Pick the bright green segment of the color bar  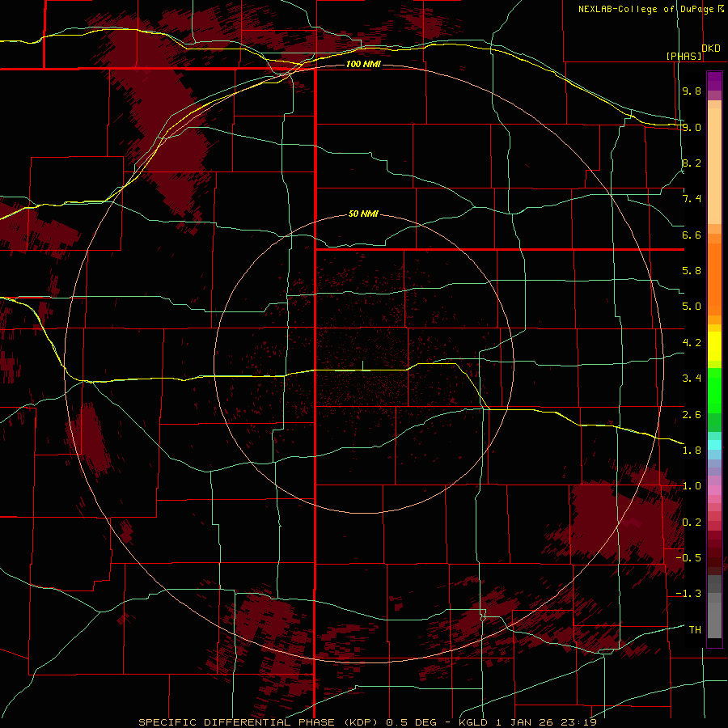[x=714, y=391]
